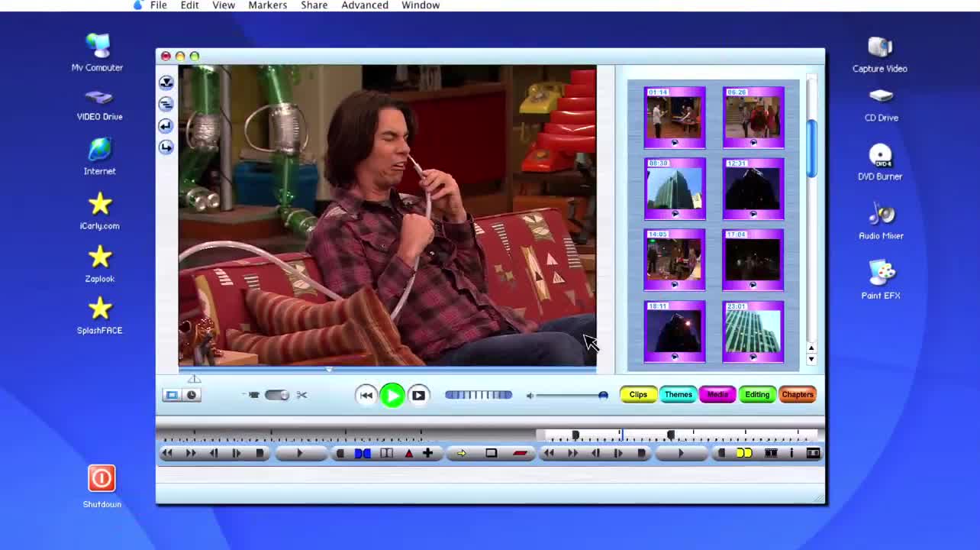Open the Editing tab
980x550 pixels.
point(757,395)
